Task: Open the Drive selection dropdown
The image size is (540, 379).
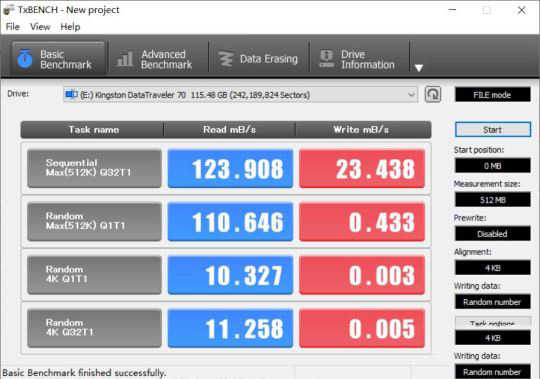Action: pos(240,95)
